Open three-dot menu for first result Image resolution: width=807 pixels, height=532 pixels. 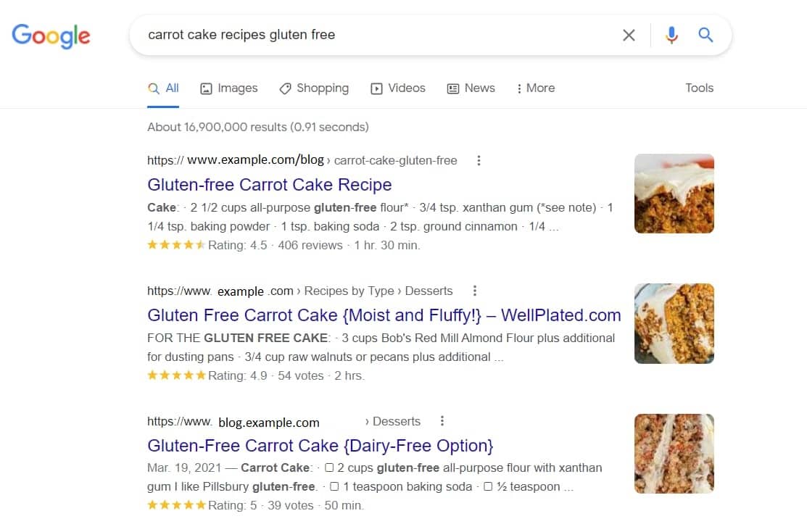tap(479, 160)
